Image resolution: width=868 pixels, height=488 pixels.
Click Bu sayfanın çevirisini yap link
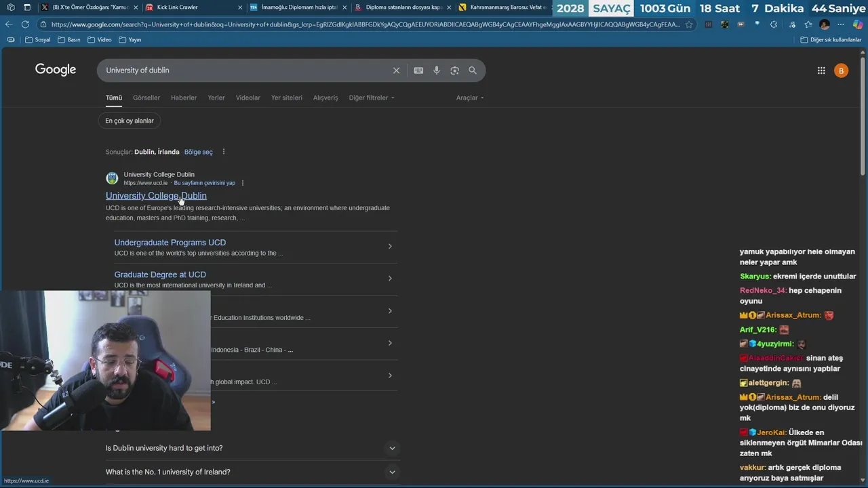point(205,183)
